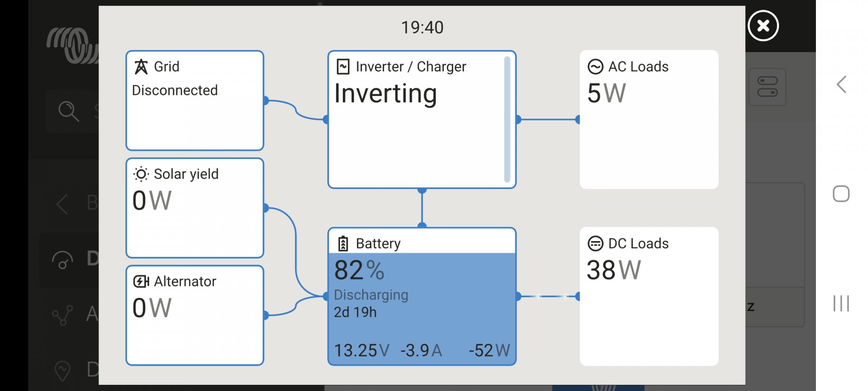Click the Inverter / Charger icon
Viewport: 868px width, 391px height.
[343, 66]
